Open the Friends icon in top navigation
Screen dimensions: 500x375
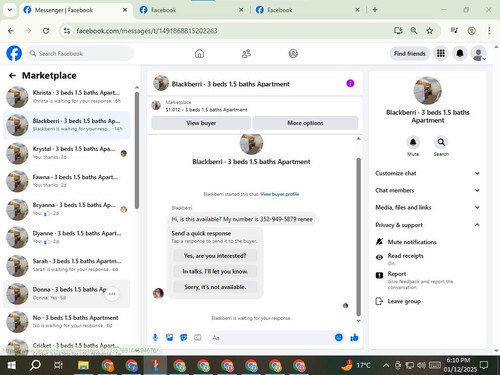pyautogui.click(x=246, y=53)
